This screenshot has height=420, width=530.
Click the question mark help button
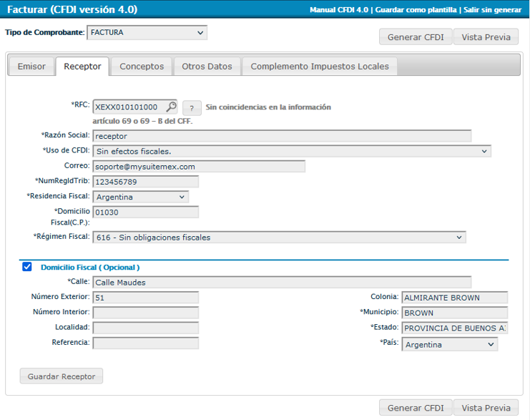point(191,108)
